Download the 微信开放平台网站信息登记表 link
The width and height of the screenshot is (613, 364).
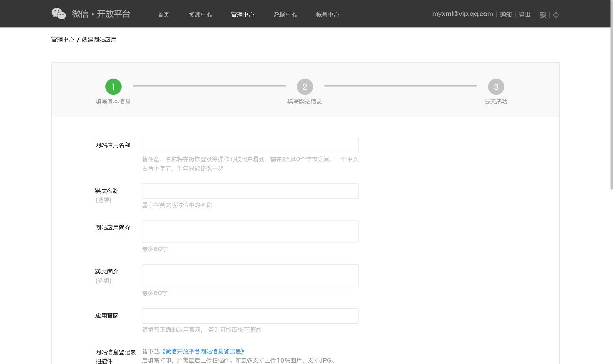(203, 352)
